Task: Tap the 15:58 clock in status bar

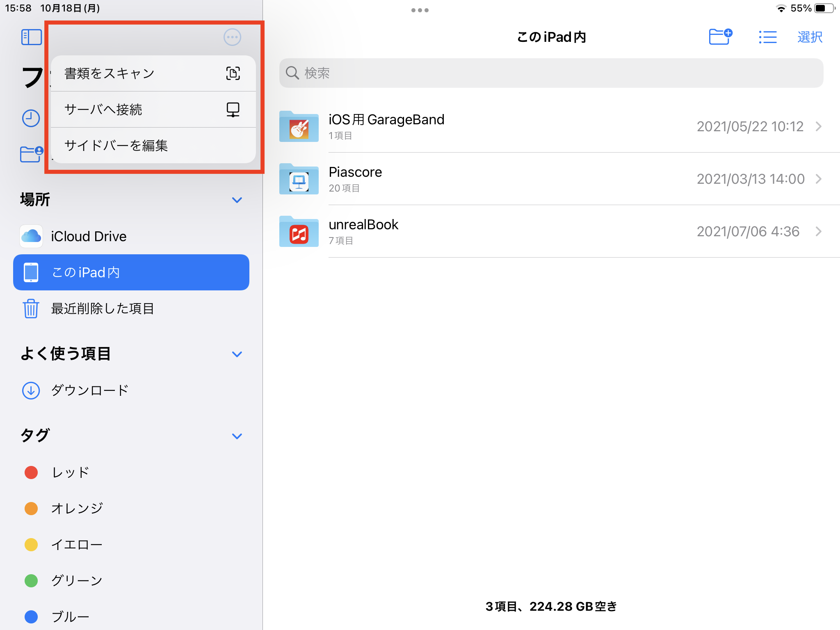Action: (x=18, y=8)
